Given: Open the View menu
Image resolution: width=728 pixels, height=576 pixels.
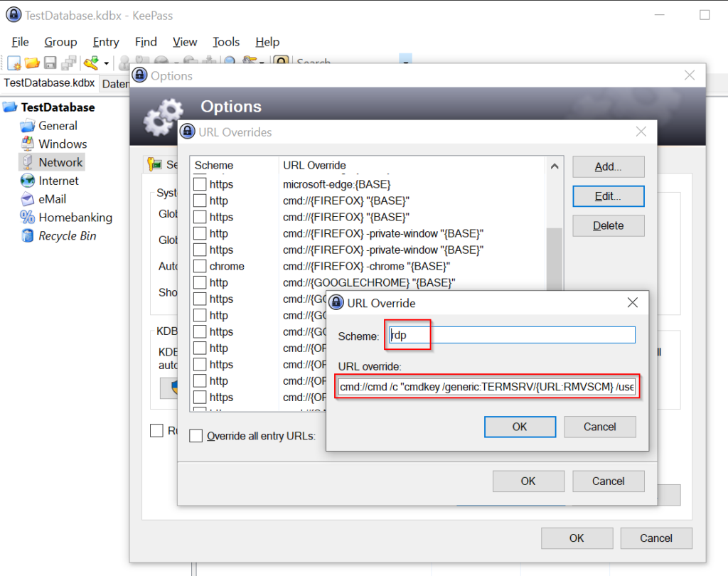Looking at the screenshot, I should coord(185,42).
